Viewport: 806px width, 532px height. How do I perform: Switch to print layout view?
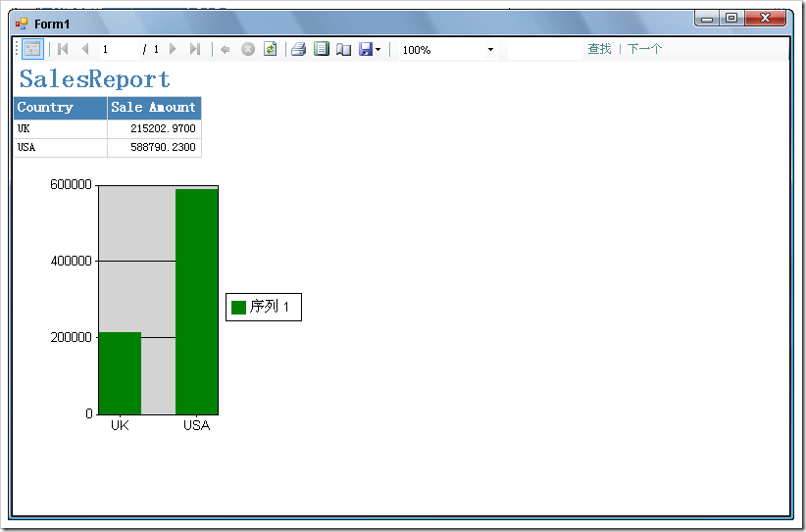click(x=322, y=49)
